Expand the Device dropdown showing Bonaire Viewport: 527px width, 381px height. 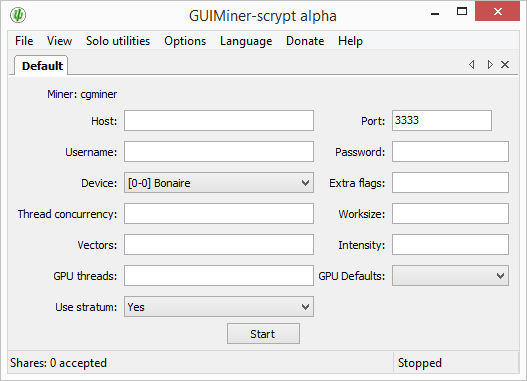pyautogui.click(x=219, y=183)
